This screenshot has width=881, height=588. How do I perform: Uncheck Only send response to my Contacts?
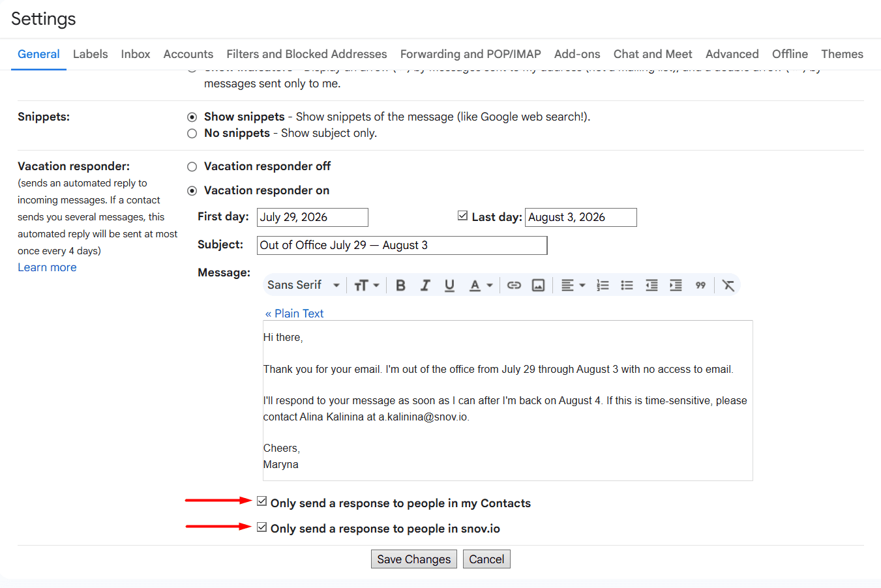pyautogui.click(x=262, y=501)
